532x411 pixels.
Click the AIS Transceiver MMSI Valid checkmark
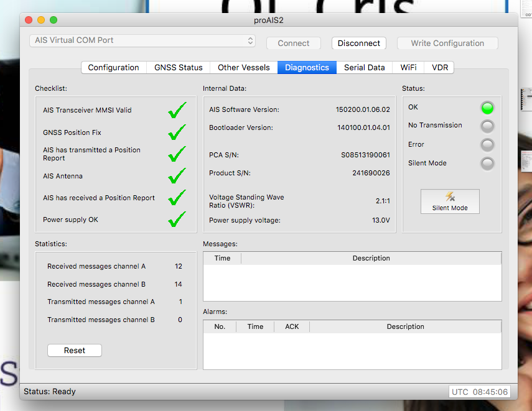(177, 110)
